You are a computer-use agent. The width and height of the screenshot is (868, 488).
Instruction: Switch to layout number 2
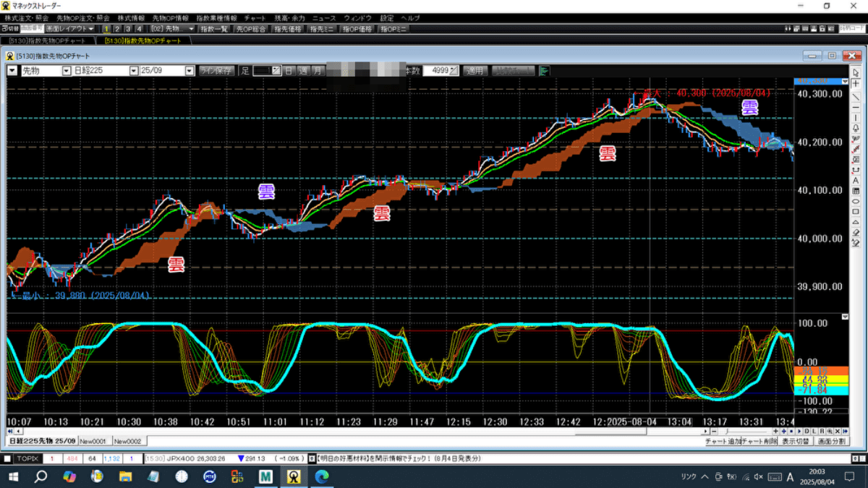(118, 29)
